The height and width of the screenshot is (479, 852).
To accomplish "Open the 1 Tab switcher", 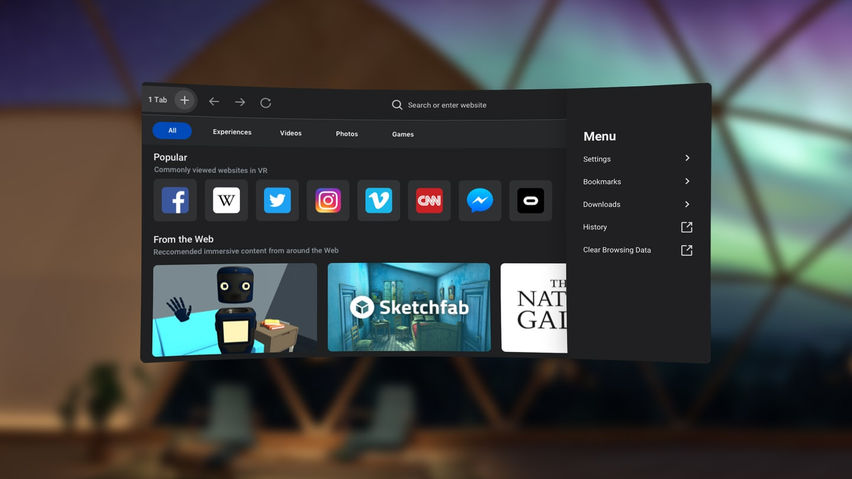I will 158,100.
